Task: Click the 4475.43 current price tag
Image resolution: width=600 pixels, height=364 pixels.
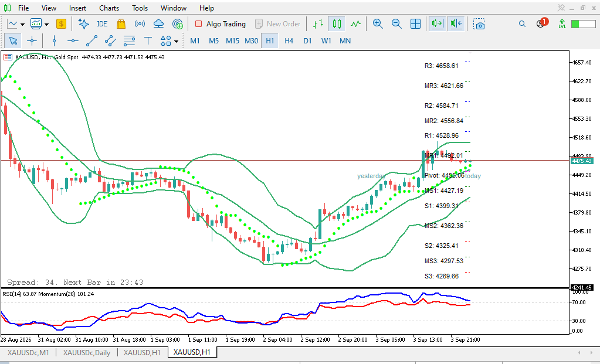Action: 582,161
